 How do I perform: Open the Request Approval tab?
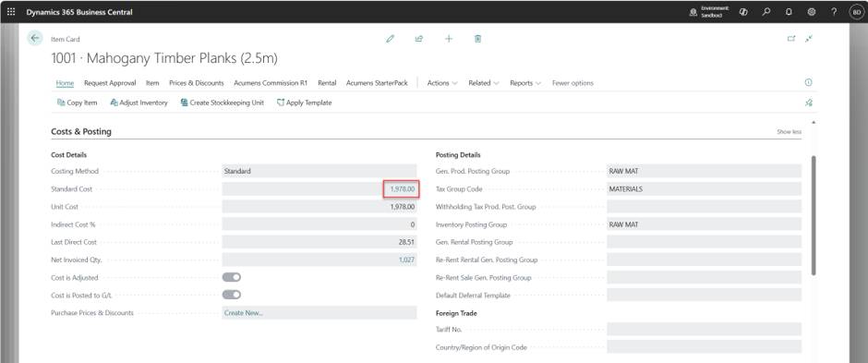110,83
